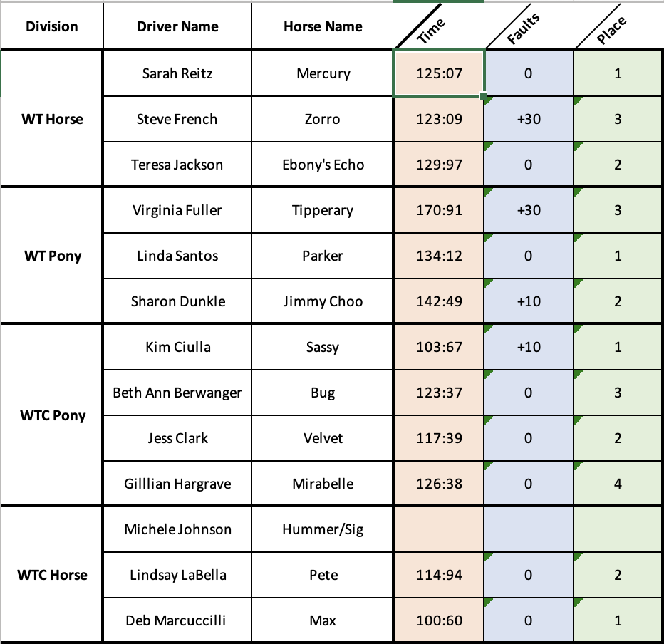
Task: Click the Division header cell
Action: [52, 26]
